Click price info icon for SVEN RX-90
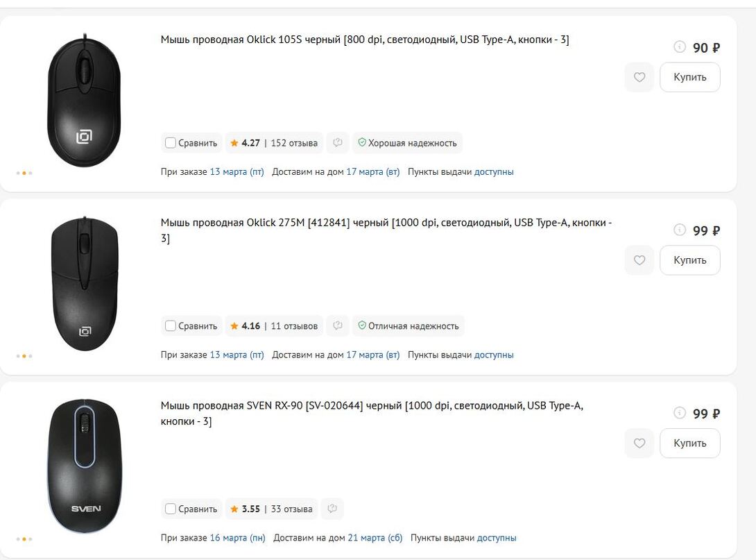Screen dimensions: 756x560 pyautogui.click(x=680, y=414)
